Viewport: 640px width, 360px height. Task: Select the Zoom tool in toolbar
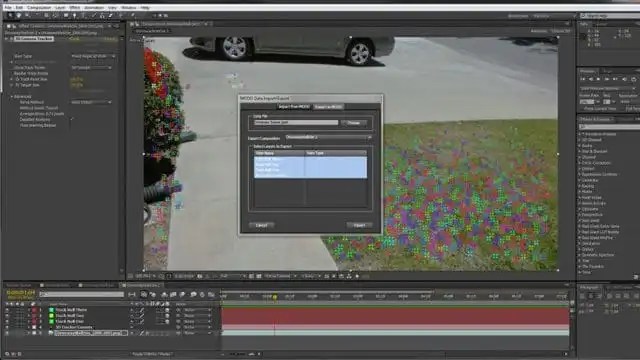[x=27, y=16]
